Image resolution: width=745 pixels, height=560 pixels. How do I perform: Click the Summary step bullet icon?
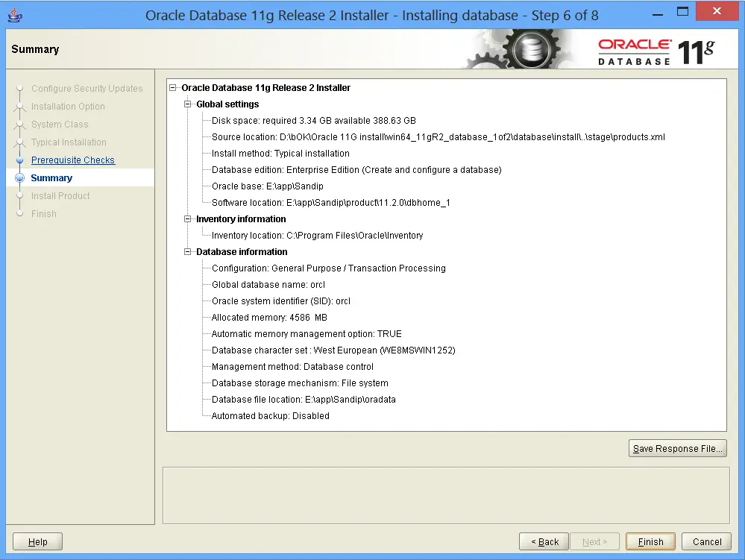(20, 178)
